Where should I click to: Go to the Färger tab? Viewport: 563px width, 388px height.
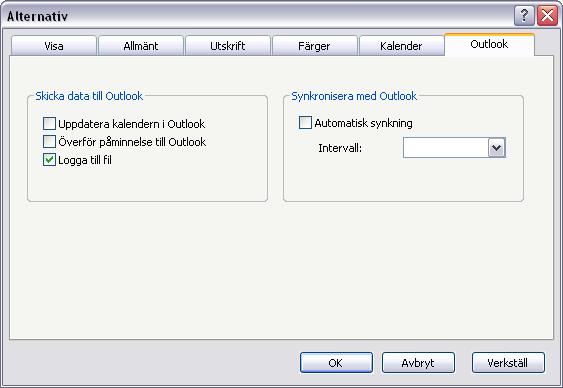315,46
